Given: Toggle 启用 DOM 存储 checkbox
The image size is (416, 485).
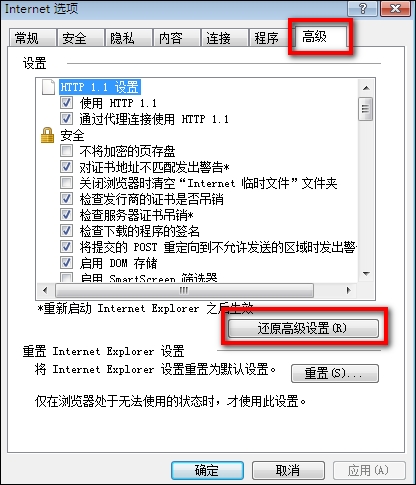Looking at the screenshot, I should point(66,263).
